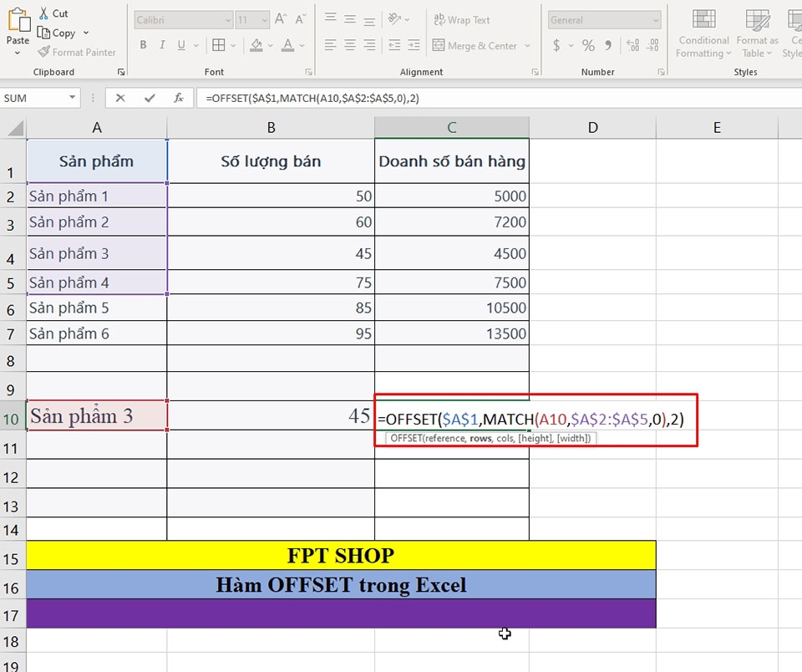
Task: Open the Paste options dropdown arrow
Action: click(18, 53)
